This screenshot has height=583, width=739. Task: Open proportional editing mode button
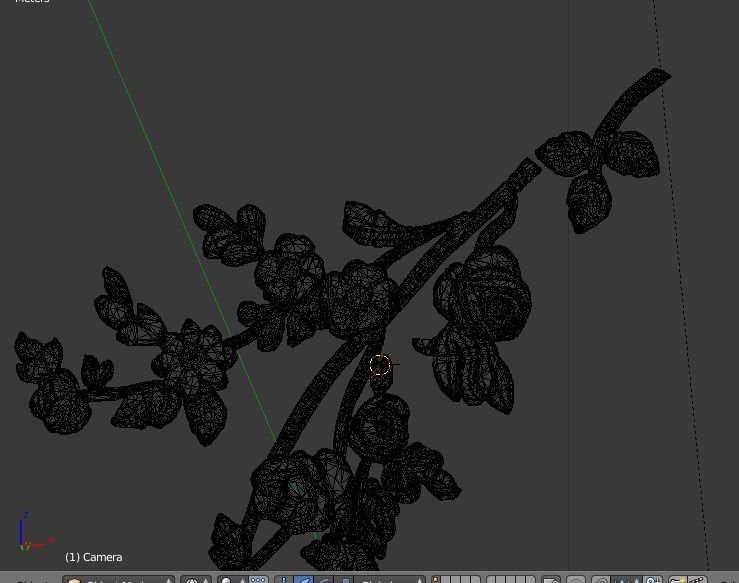(x=575, y=580)
